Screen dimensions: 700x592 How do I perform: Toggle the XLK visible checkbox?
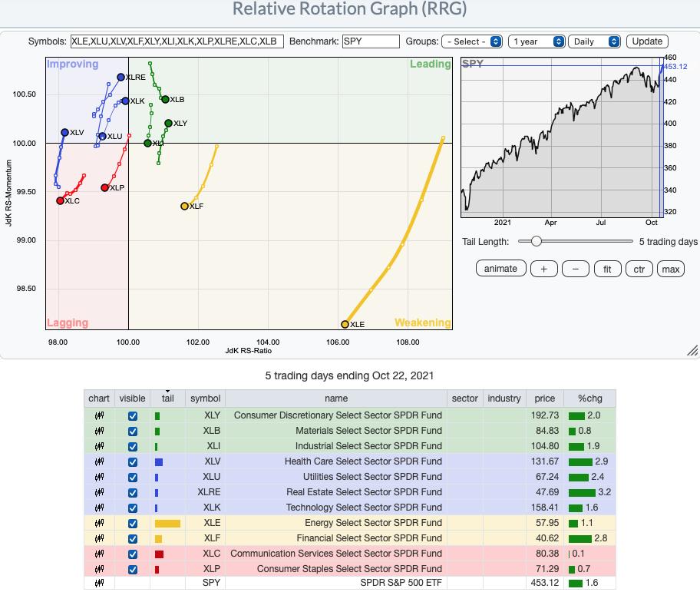click(x=133, y=508)
